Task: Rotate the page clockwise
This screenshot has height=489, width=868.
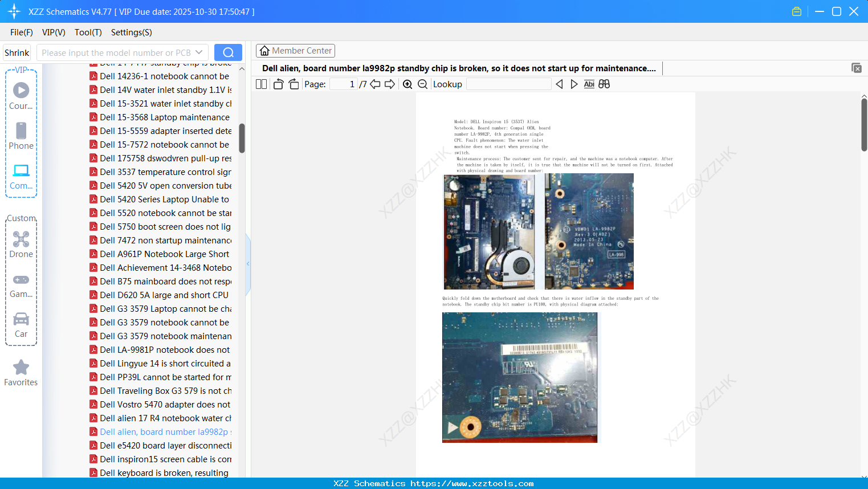Action: pyautogui.click(x=294, y=84)
